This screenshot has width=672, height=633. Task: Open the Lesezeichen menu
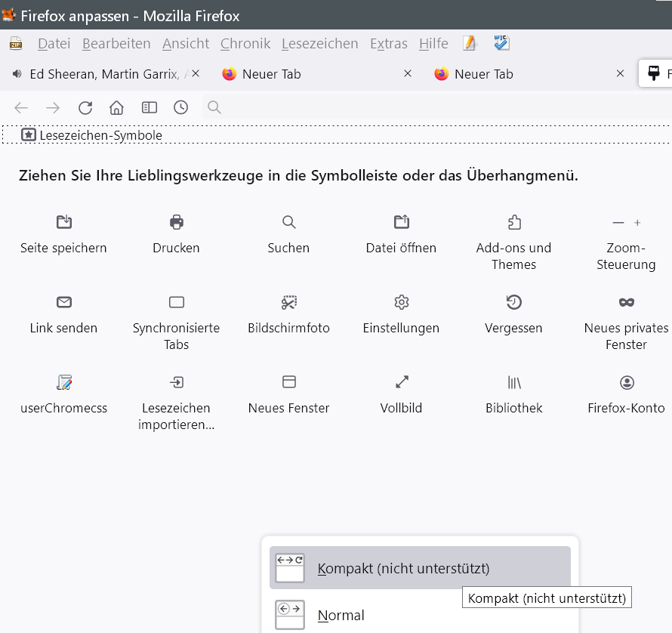tap(319, 44)
